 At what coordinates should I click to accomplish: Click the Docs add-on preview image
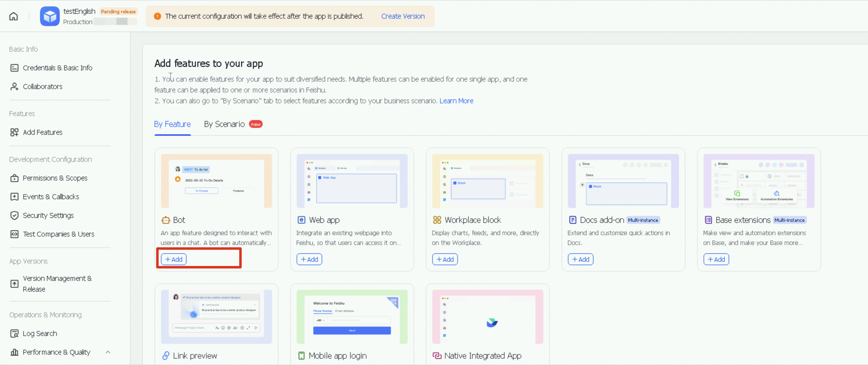point(623,181)
